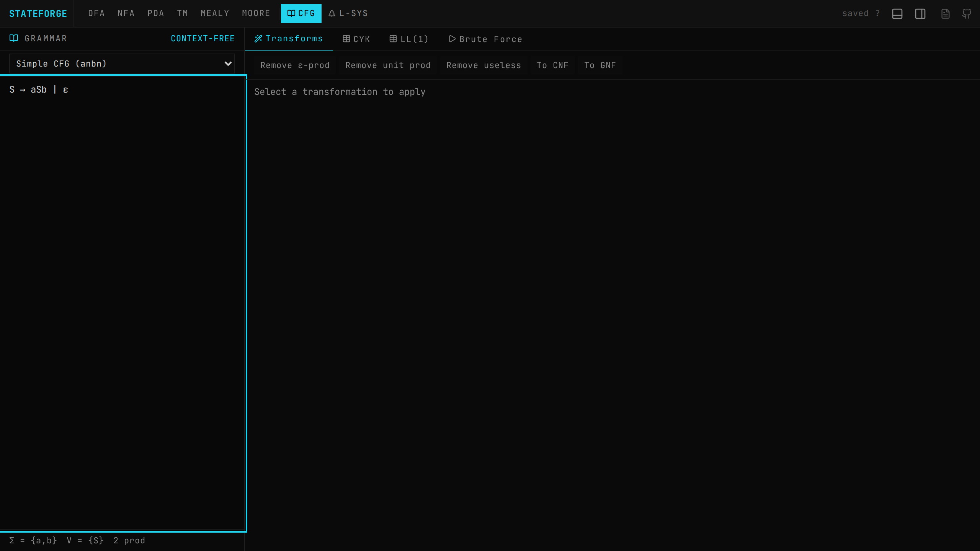Viewport: 980px width, 551px height.
Task: Click the saved status indicator
Action: coord(856,13)
